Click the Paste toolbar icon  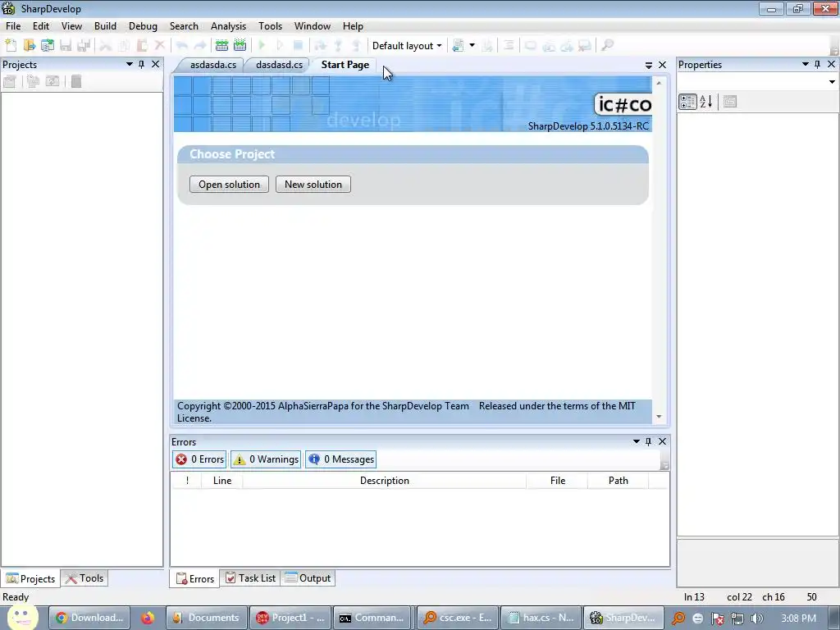[142, 46]
